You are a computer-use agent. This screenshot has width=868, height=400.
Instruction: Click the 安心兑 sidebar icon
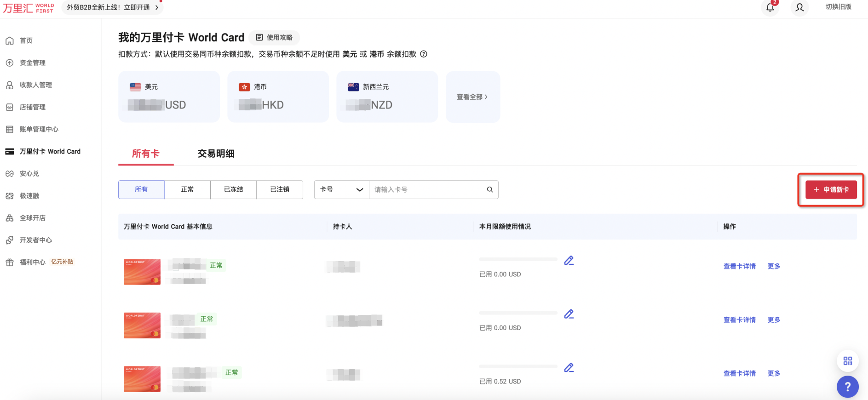click(x=10, y=173)
